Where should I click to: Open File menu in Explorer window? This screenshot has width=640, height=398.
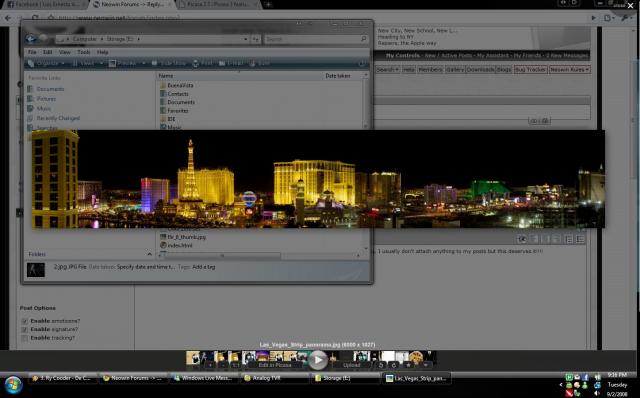(32, 52)
